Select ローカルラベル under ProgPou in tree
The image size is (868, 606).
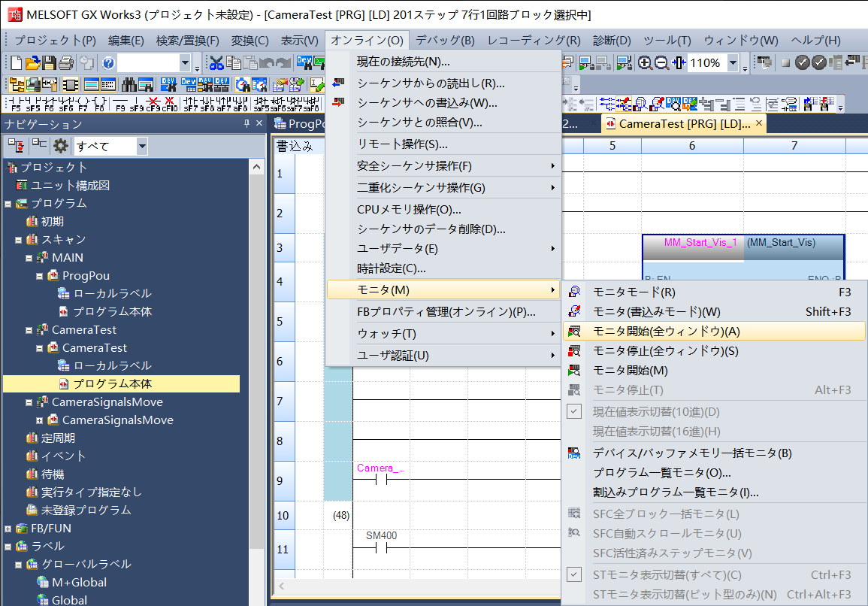click(112, 293)
